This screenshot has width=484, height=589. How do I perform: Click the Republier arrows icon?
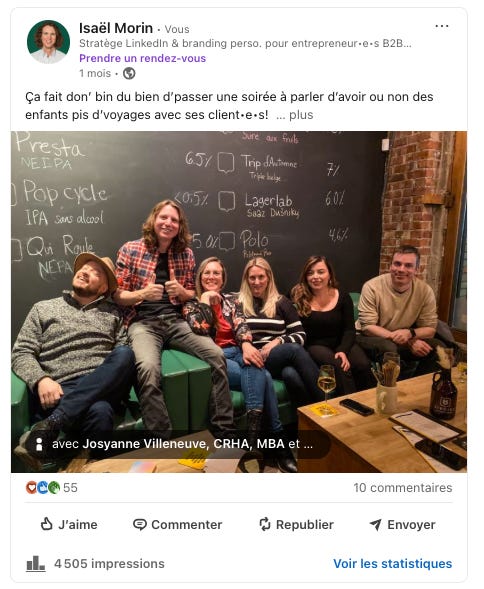[x=265, y=524]
